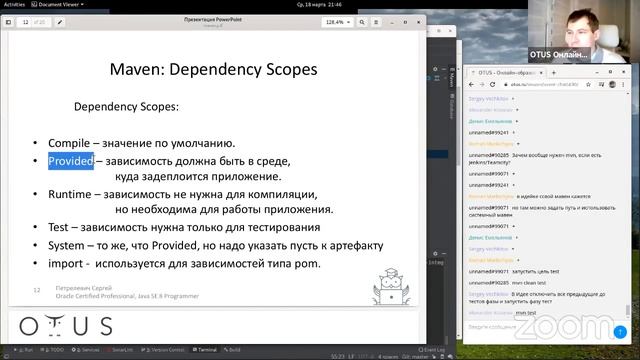Click the '4 spaces' indent setting in status bar
This screenshot has height=360, width=640.
click(388, 357)
